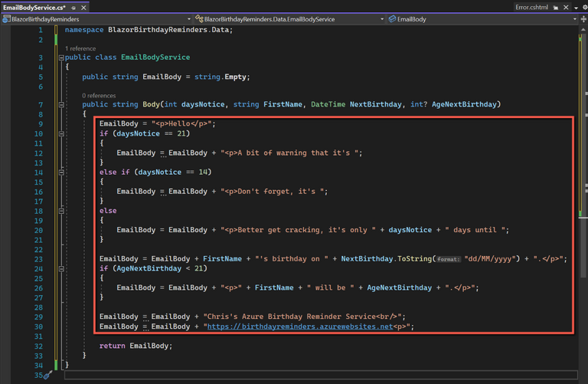
Task: Click the promote icon on Error.cshtml tab
Action: click(557, 7)
